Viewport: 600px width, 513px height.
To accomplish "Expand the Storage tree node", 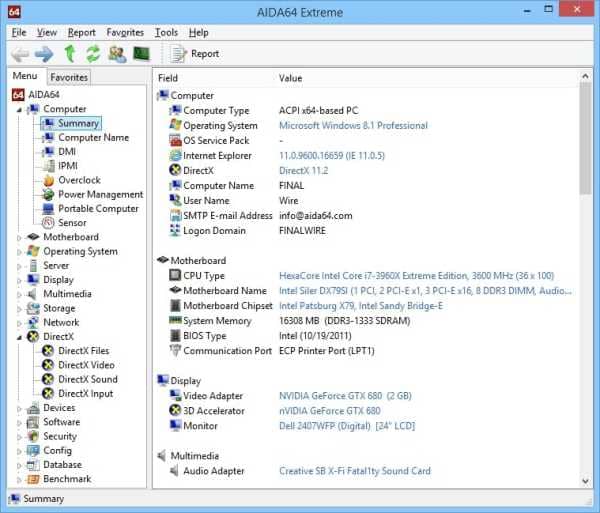I will pos(19,309).
